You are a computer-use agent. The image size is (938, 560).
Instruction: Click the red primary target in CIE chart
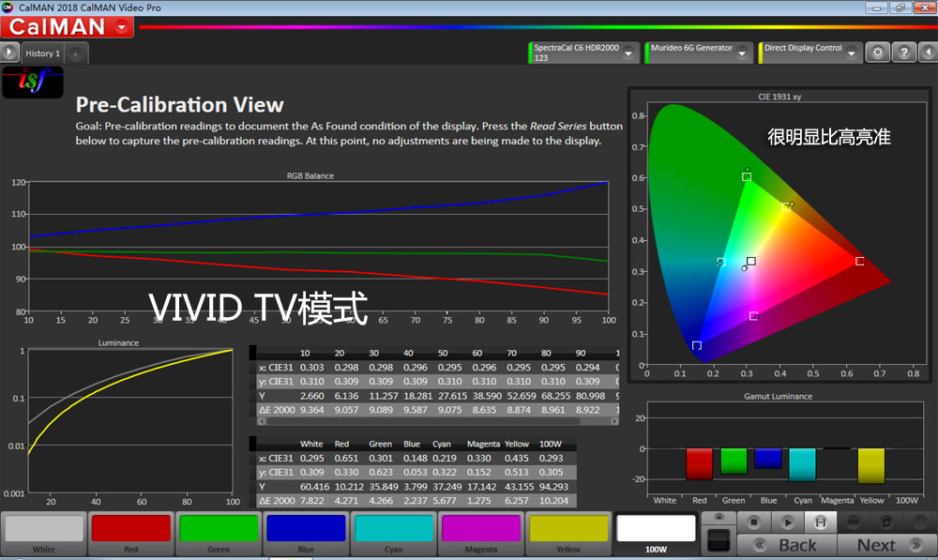pyautogui.click(x=859, y=262)
